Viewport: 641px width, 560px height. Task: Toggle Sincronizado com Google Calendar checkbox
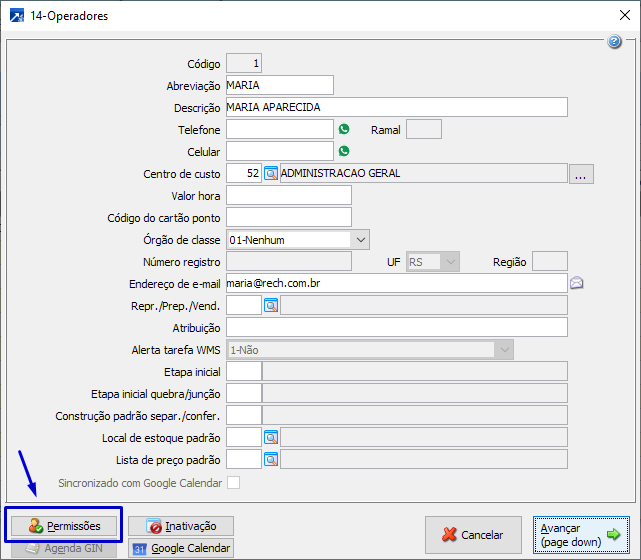(234, 482)
